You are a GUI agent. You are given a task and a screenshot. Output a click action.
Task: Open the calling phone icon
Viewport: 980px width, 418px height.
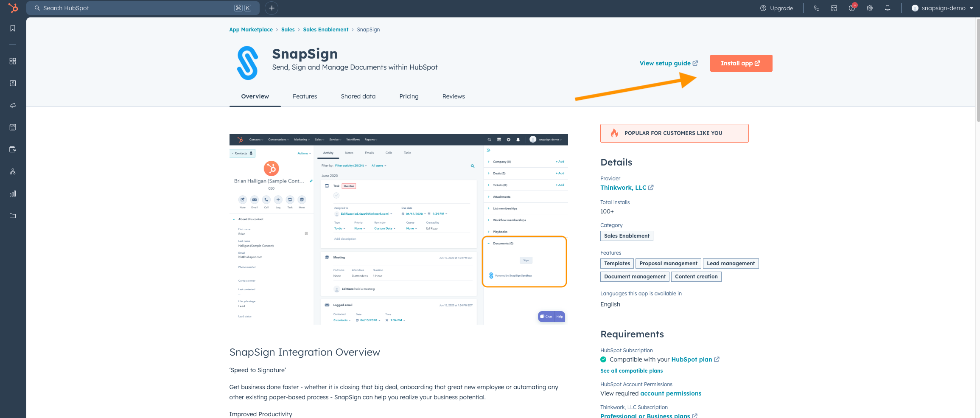816,8
